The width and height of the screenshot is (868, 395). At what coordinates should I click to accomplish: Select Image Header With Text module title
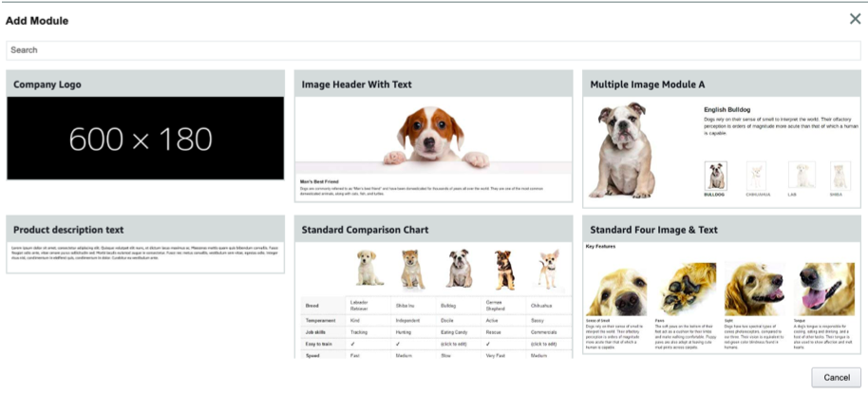[x=356, y=85]
